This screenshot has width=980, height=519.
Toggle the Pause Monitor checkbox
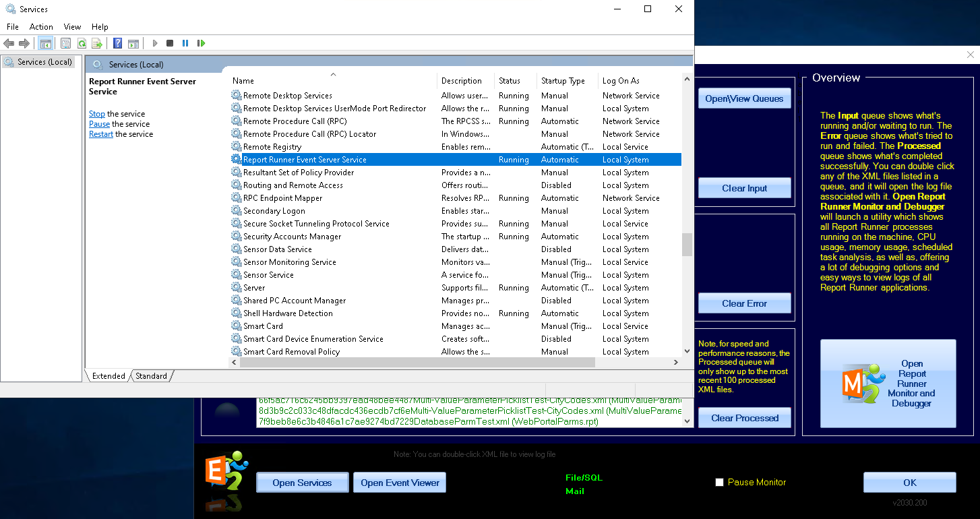pos(719,483)
